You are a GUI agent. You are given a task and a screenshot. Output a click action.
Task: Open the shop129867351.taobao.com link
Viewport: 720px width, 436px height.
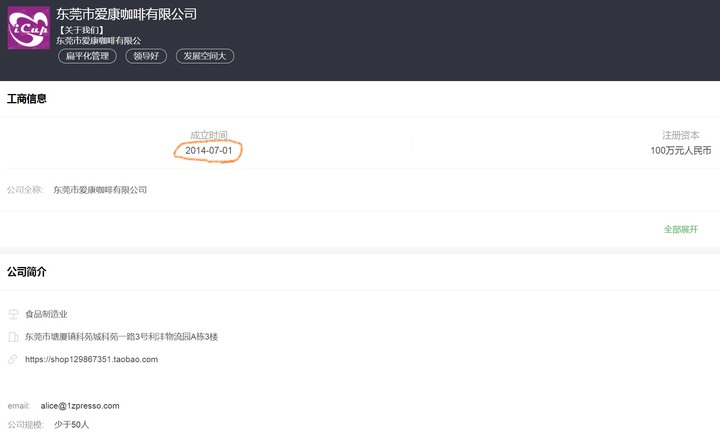click(91, 359)
